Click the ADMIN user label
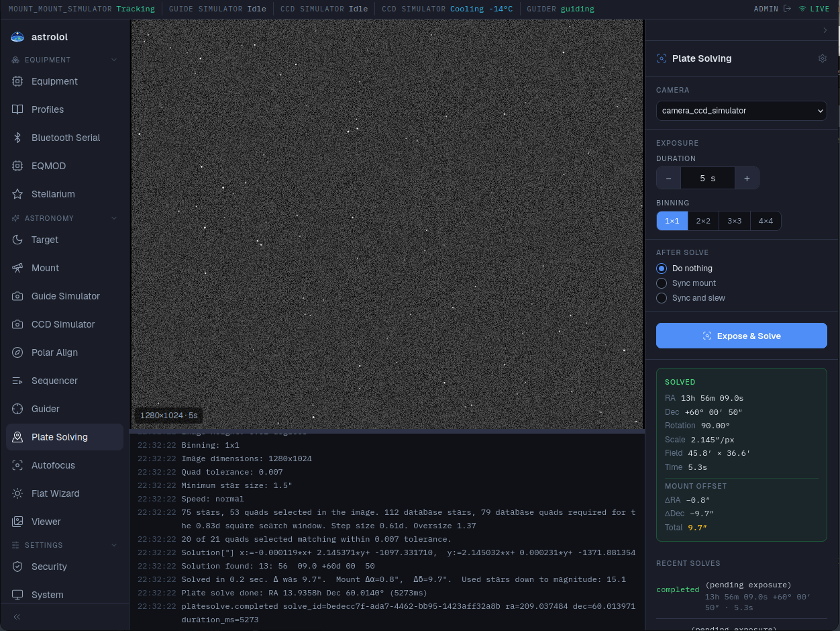The height and width of the screenshot is (631, 840). (x=766, y=9)
